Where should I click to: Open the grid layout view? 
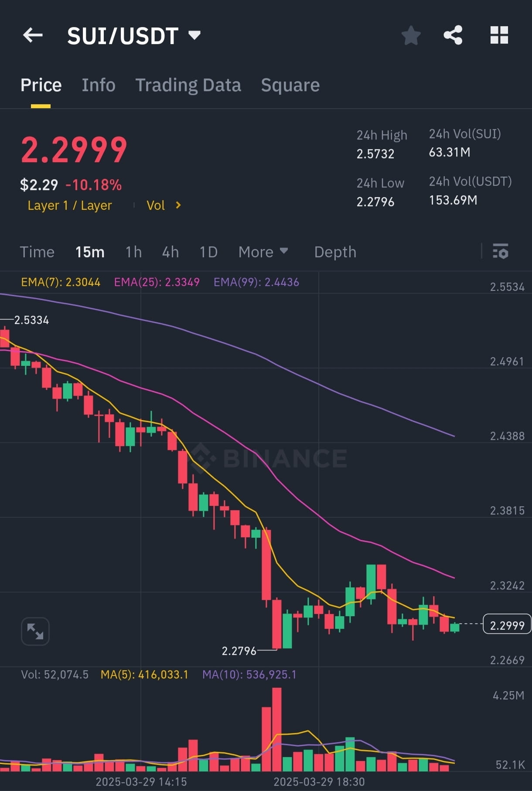tap(499, 36)
